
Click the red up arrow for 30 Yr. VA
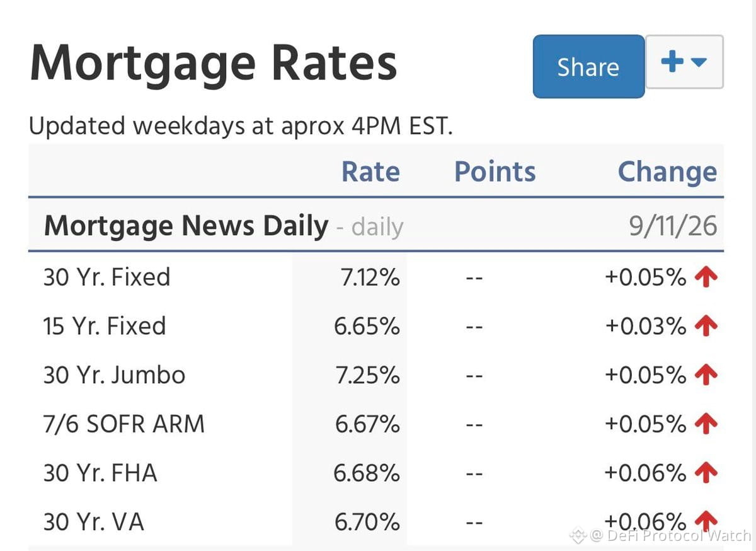tap(706, 521)
